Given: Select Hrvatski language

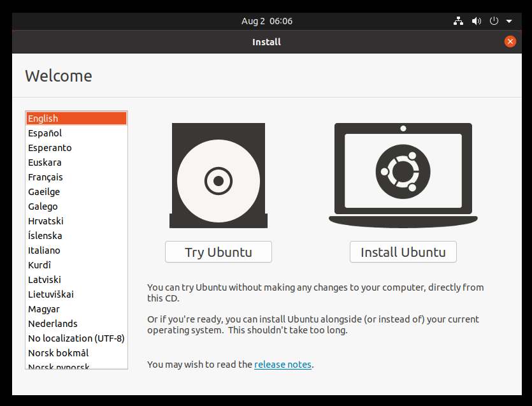Looking at the screenshot, I should pyautogui.click(x=76, y=221).
